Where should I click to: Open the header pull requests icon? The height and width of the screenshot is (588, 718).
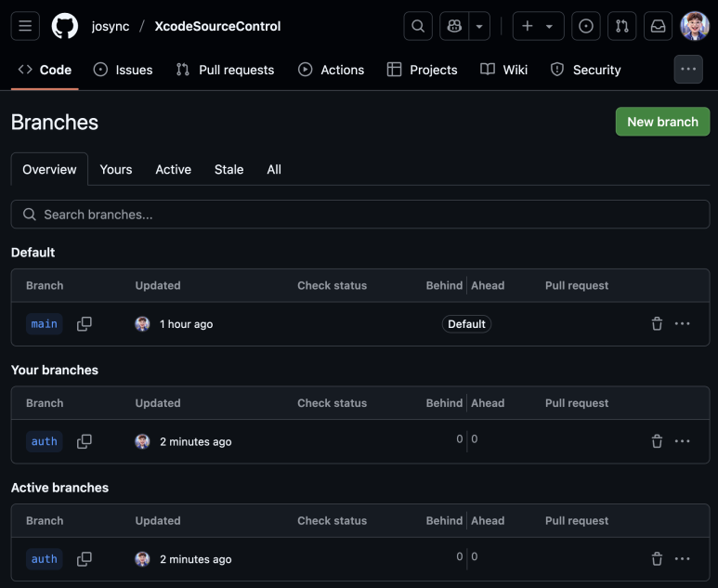[x=621, y=26]
